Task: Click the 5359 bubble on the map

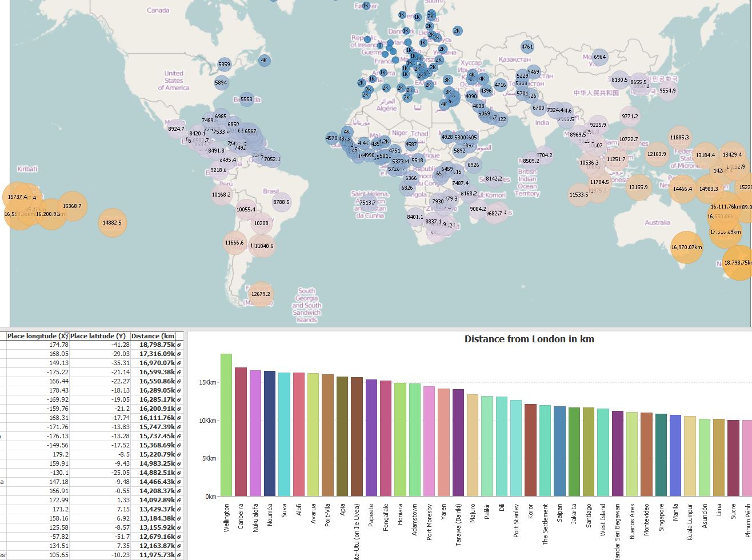Action: 225,65
